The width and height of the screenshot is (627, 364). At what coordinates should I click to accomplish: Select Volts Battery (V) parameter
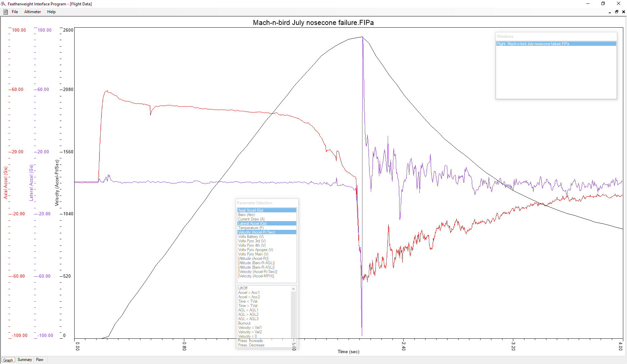pos(251,237)
